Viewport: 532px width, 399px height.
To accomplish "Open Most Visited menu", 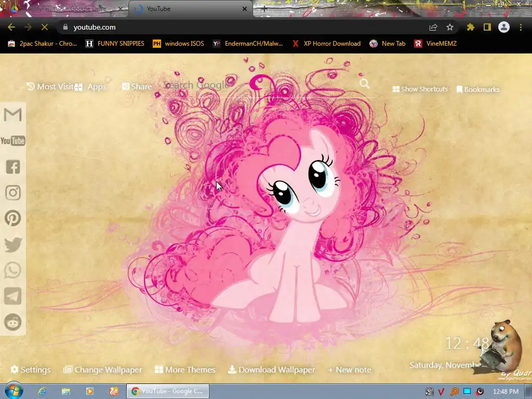I will pos(50,87).
